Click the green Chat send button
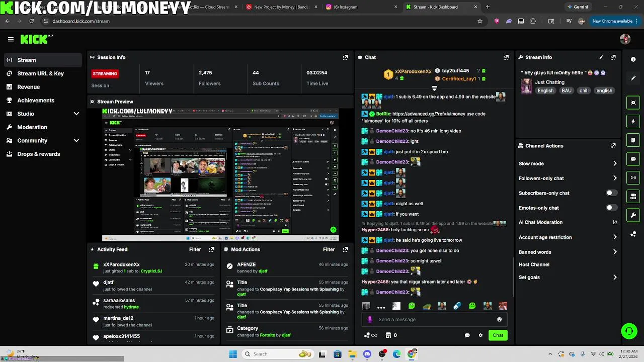The image size is (644, 362). tap(498, 335)
